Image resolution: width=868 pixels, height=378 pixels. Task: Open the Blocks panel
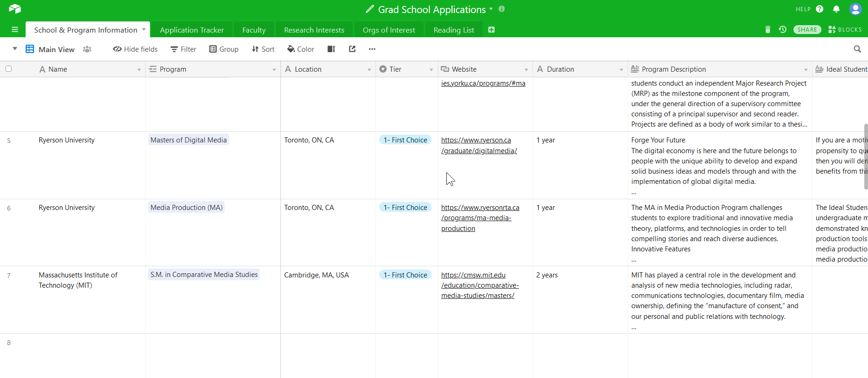pos(845,29)
